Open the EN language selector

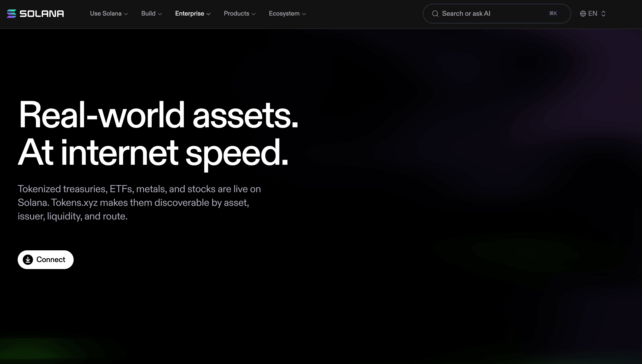click(593, 13)
